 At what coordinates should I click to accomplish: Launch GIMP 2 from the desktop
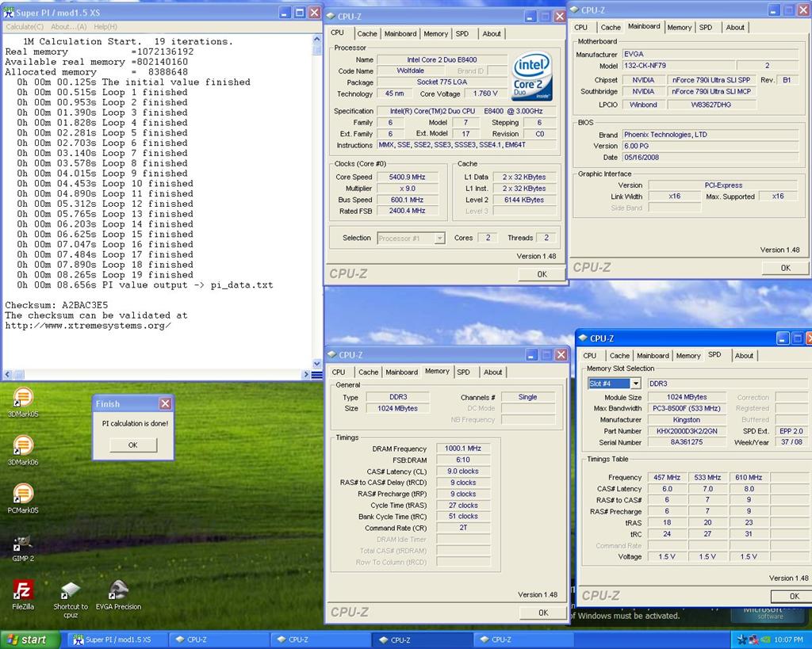tap(23, 548)
